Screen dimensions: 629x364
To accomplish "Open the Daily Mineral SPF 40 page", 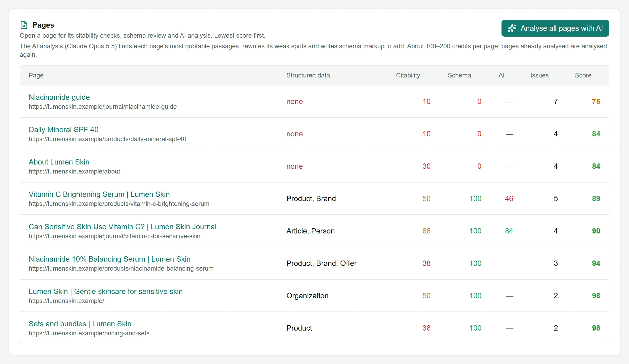I will point(63,129).
